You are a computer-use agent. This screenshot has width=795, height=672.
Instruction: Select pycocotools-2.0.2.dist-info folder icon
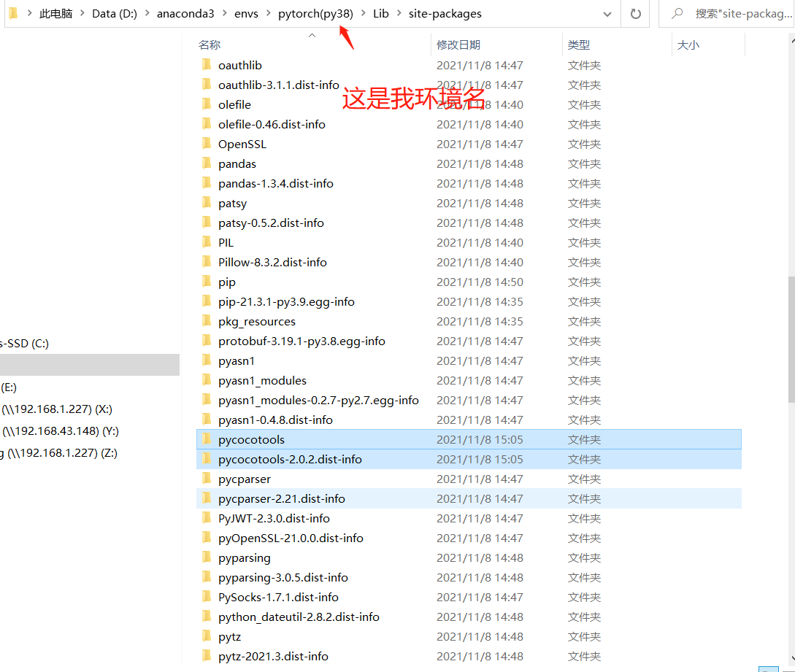(x=207, y=459)
